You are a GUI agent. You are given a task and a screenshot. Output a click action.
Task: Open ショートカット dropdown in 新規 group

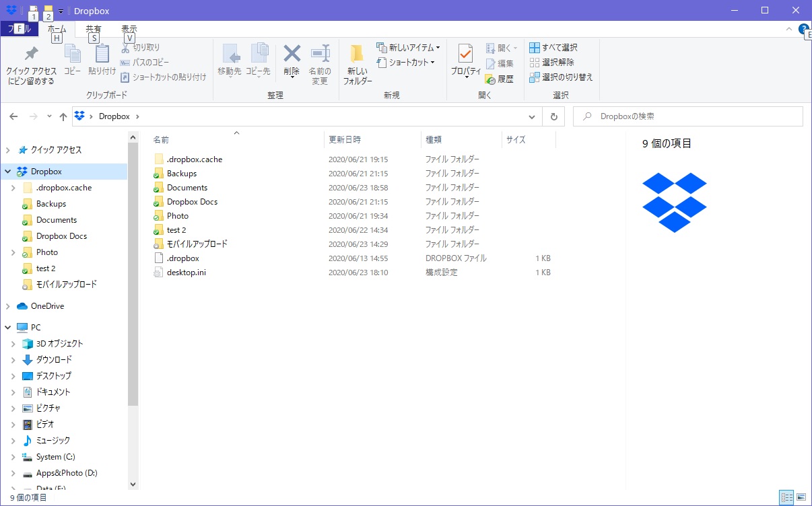[x=405, y=63]
